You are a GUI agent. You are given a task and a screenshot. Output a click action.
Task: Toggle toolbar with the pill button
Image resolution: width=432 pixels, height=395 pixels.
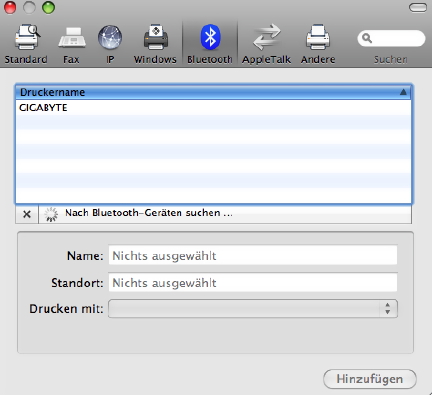418,8
